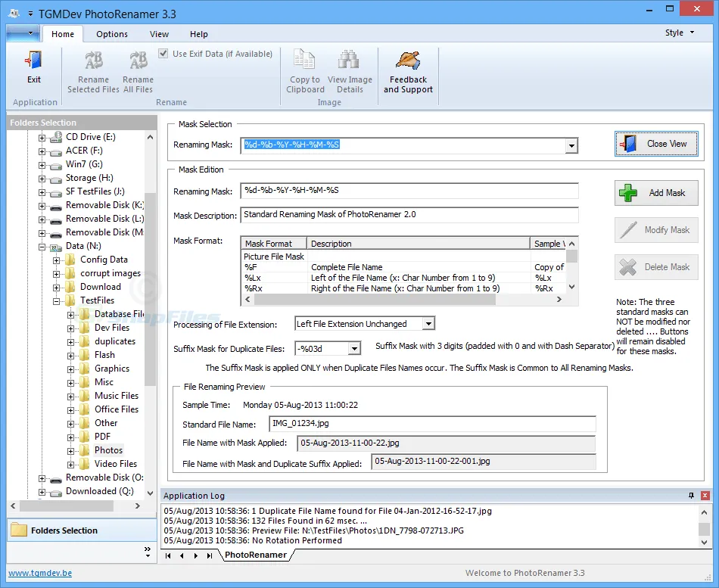Screen dimensions: 719x588
Task: Click the Description column header
Action: pyautogui.click(x=419, y=244)
